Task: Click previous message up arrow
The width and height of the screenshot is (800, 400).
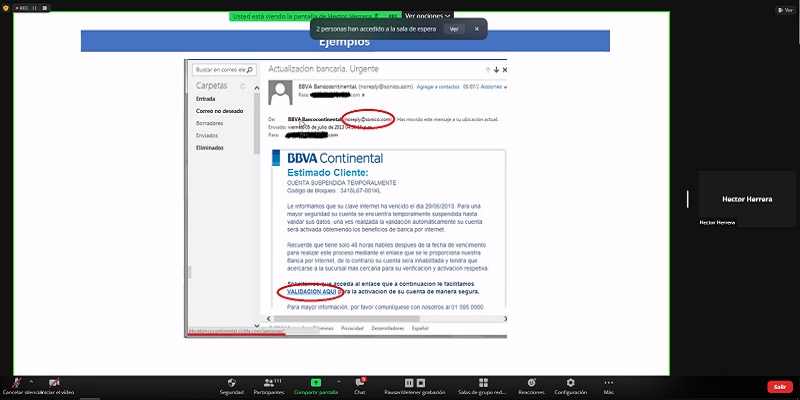Action: 488,69
